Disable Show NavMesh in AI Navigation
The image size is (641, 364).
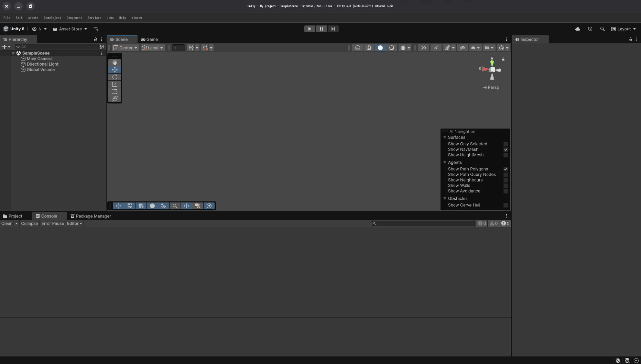(506, 150)
